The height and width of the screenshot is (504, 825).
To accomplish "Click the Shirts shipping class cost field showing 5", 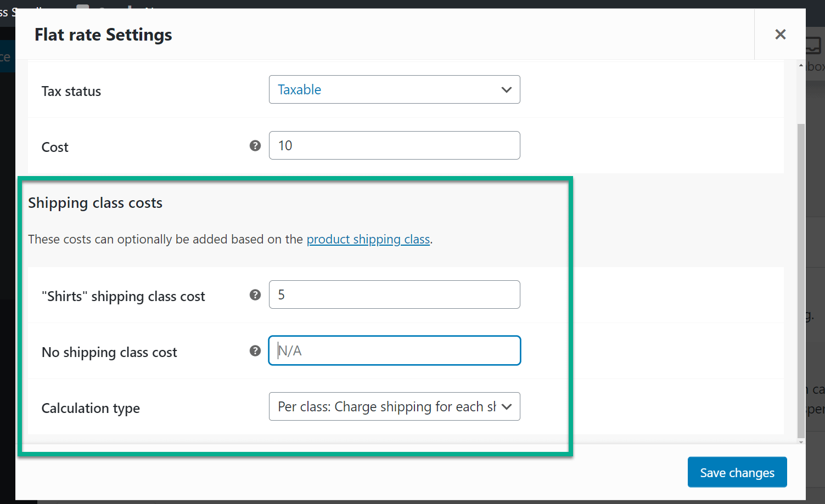I will point(394,295).
